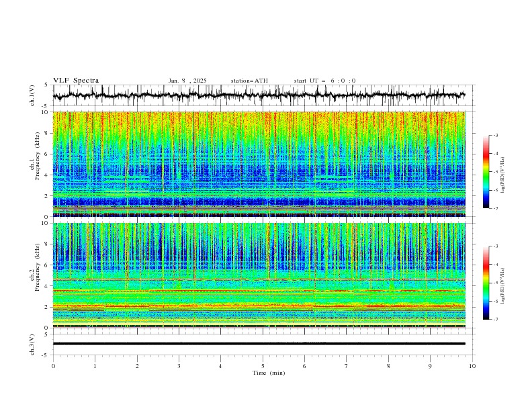Click the time axis tick label "3"
Viewport: 532px width, 411px height.
[179, 366]
